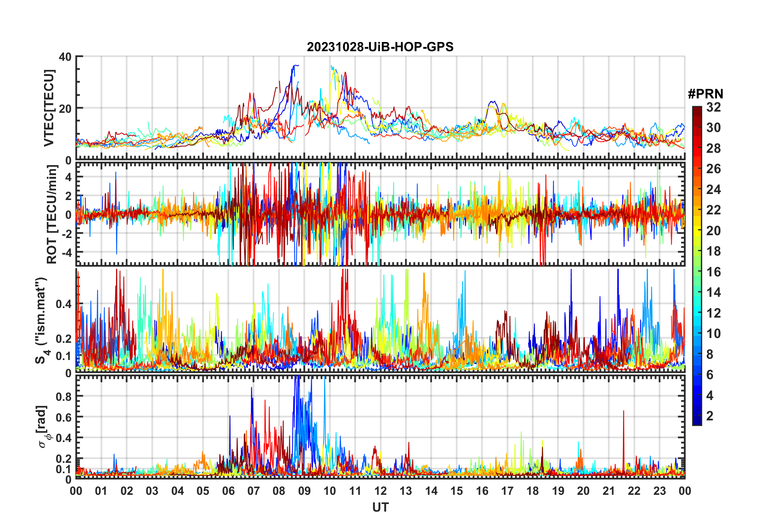Click the plot title 20231028-UiB-HOP-GPS
Screen dimensions: 761x532
tap(380, 47)
